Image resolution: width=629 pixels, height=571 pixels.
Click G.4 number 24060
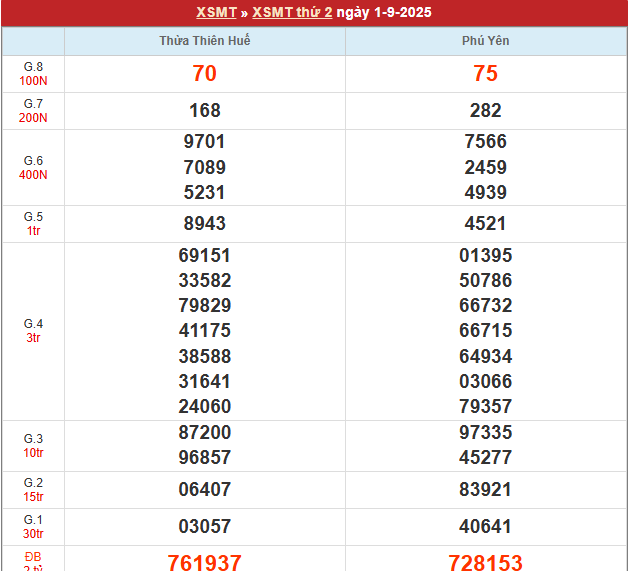pos(205,406)
